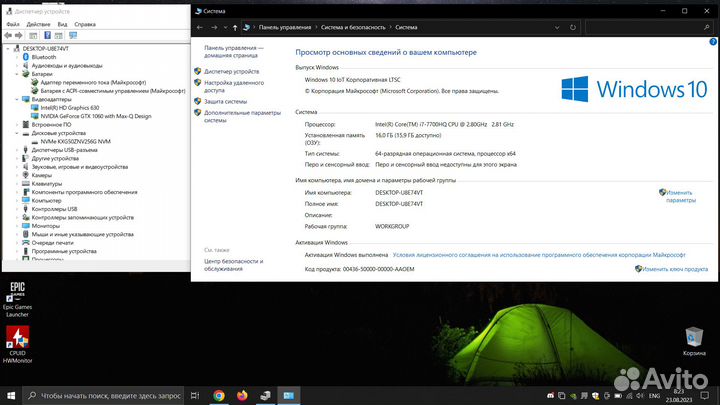Select Мыши и иные указывающие устройства
The image size is (720, 405).
tap(83, 234)
